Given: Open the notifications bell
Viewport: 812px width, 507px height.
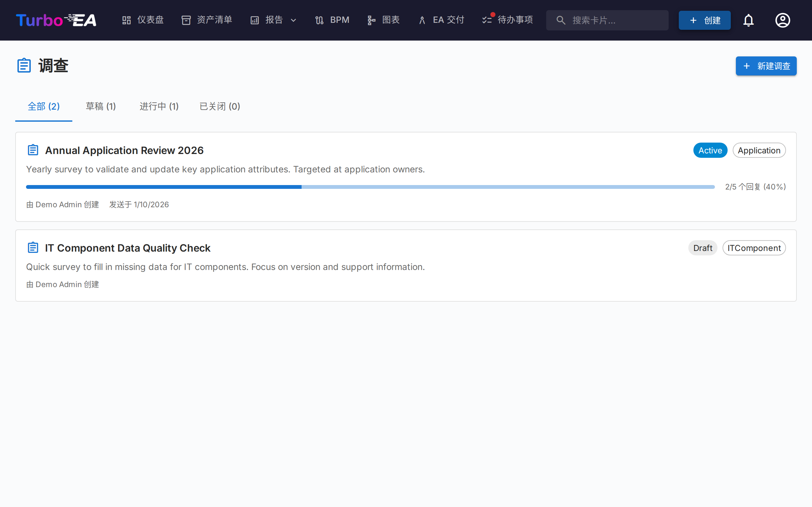Looking at the screenshot, I should pos(748,20).
